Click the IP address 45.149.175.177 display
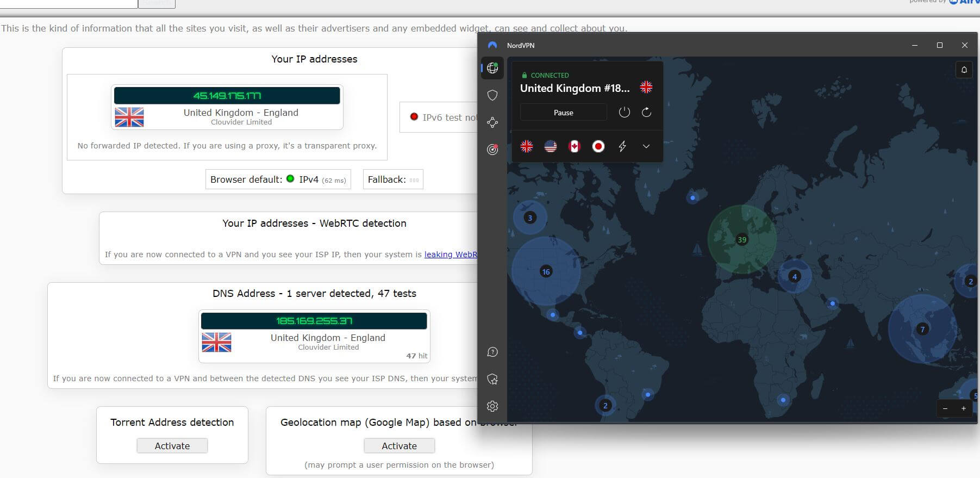The image size is (980, 478). point(227,96)
